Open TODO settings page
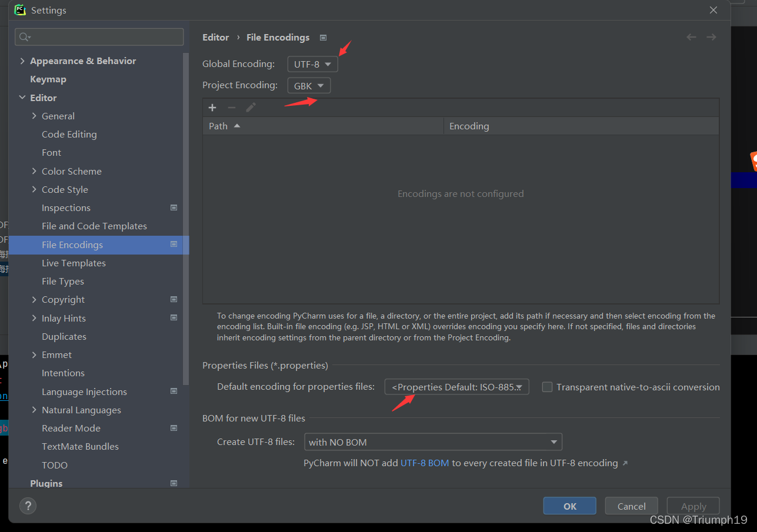757x532 pixels. [55, 465]
